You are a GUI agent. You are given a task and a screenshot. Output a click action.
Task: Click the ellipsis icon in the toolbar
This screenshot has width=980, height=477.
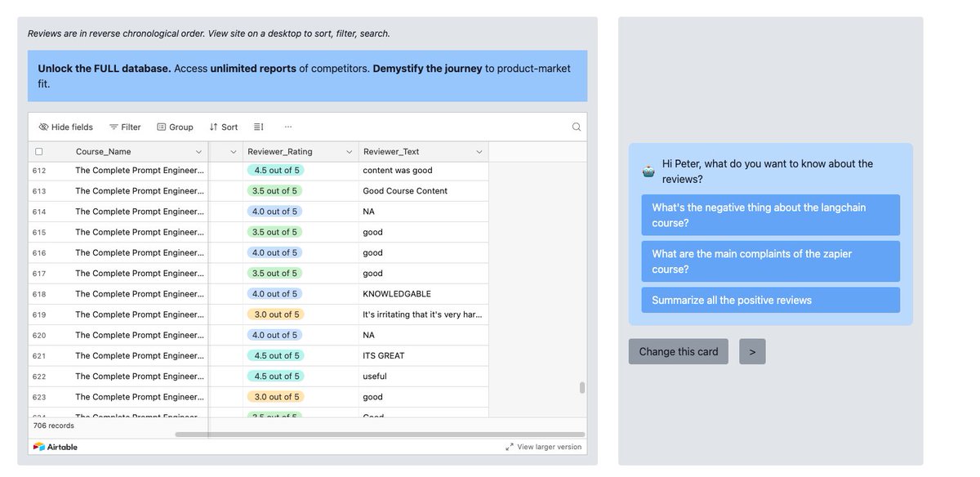[x=288, y=127]
